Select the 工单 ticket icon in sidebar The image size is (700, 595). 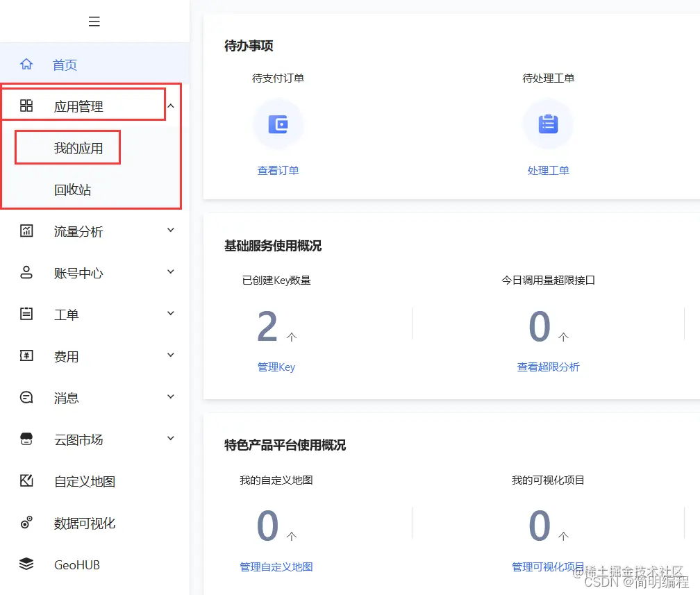26,314
